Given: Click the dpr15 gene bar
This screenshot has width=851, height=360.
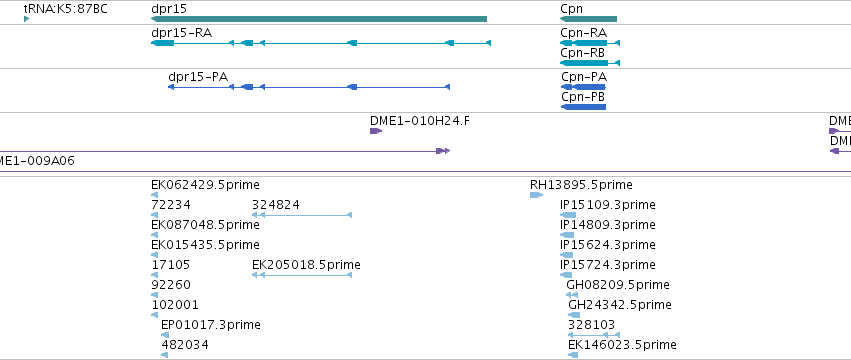Looking at the screenshot, I should coord(319,19).
